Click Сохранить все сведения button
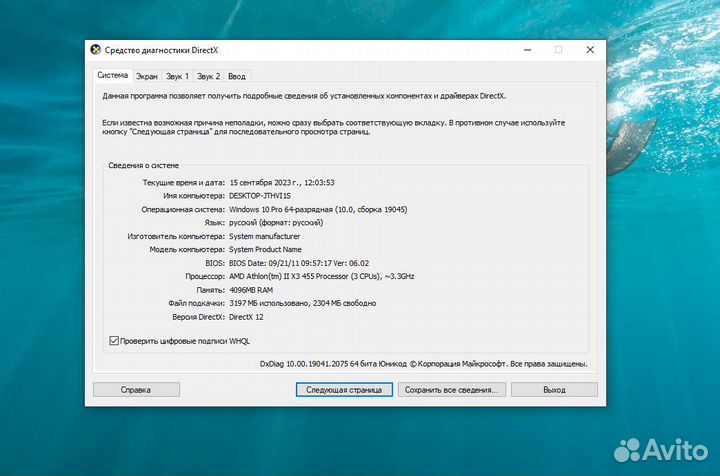 450,390
